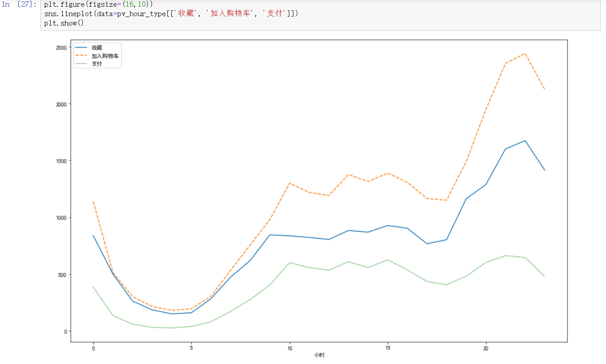Viewport: 606px width, 364px height.
Task: Click the orange line's peak at hour 22
Action: [525, 53]
